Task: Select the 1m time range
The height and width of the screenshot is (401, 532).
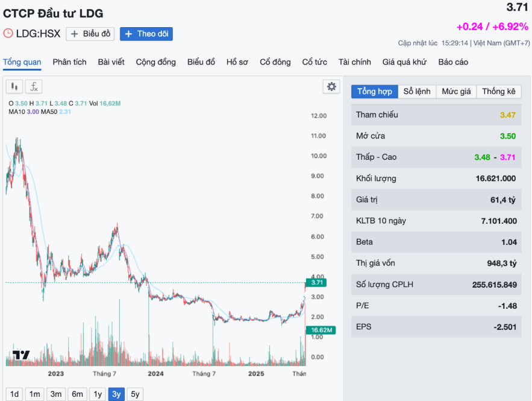Action: click(34, 394)
